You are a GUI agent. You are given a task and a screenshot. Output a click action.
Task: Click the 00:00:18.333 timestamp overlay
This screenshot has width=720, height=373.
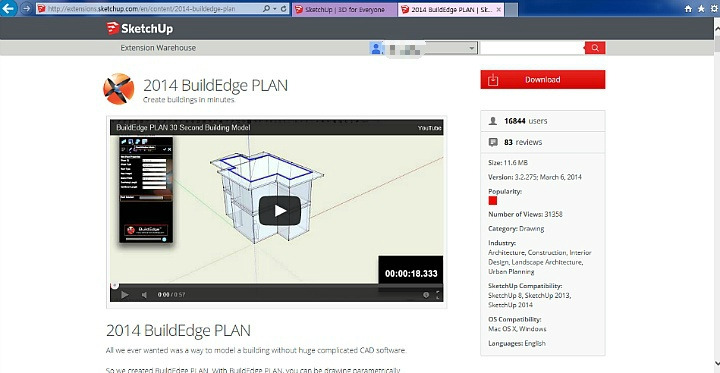[411, 274]
